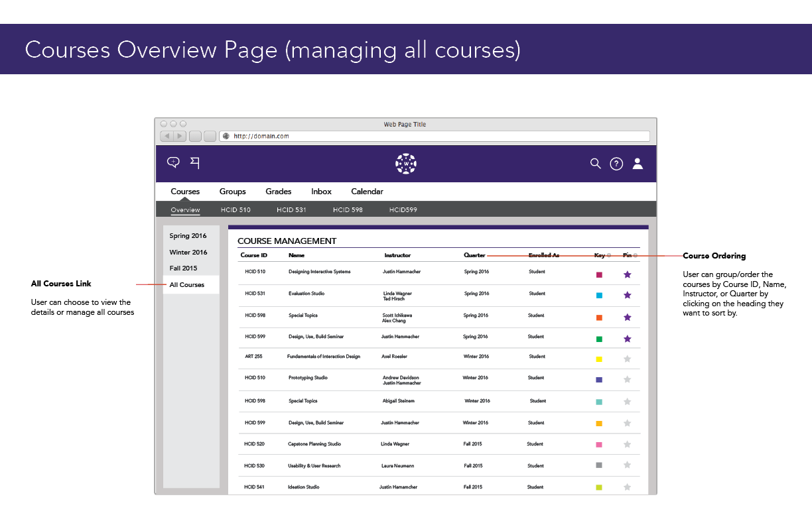Pin Abigail Steinem's Special Topics star
Screen dimensions: 812x525
coord(628,402)
